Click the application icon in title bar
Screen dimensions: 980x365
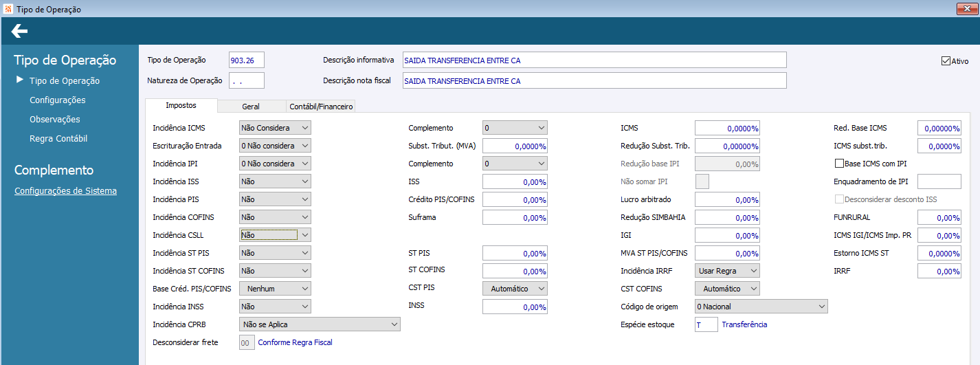pyautogui.click(x=8, y=9)
